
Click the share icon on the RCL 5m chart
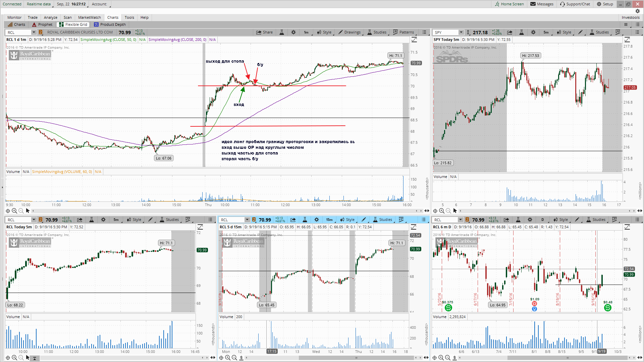(x=79, y=220)
